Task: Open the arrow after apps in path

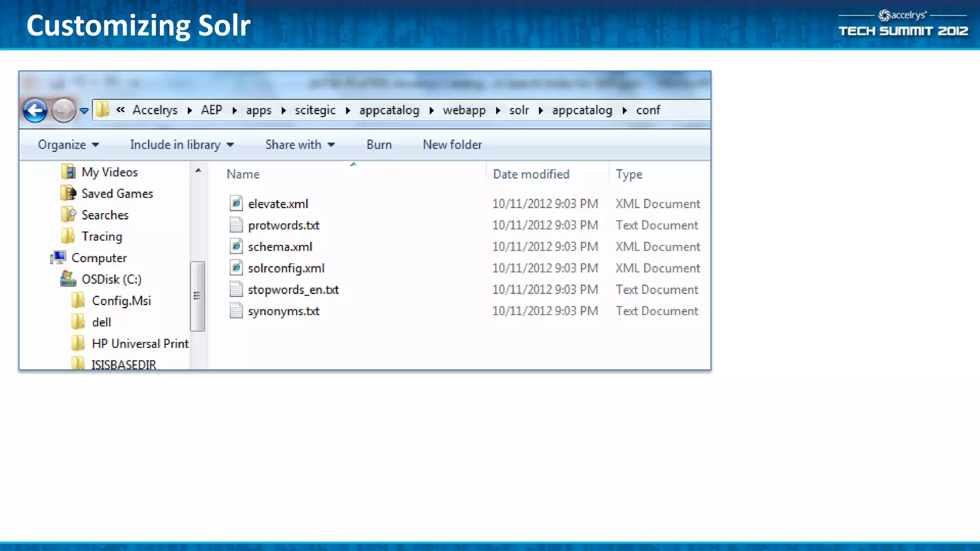Action: (284, 110)
